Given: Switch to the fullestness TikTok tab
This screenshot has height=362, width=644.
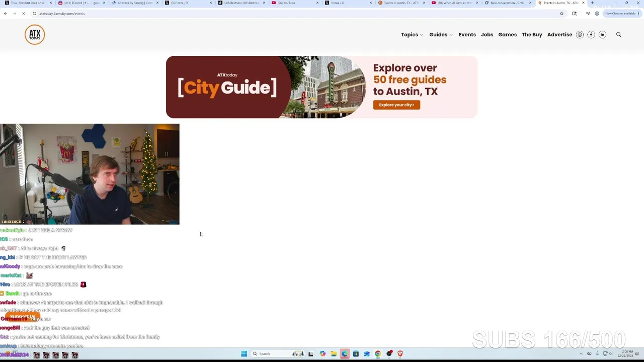Looking at the screenshot, I should 240,3.
